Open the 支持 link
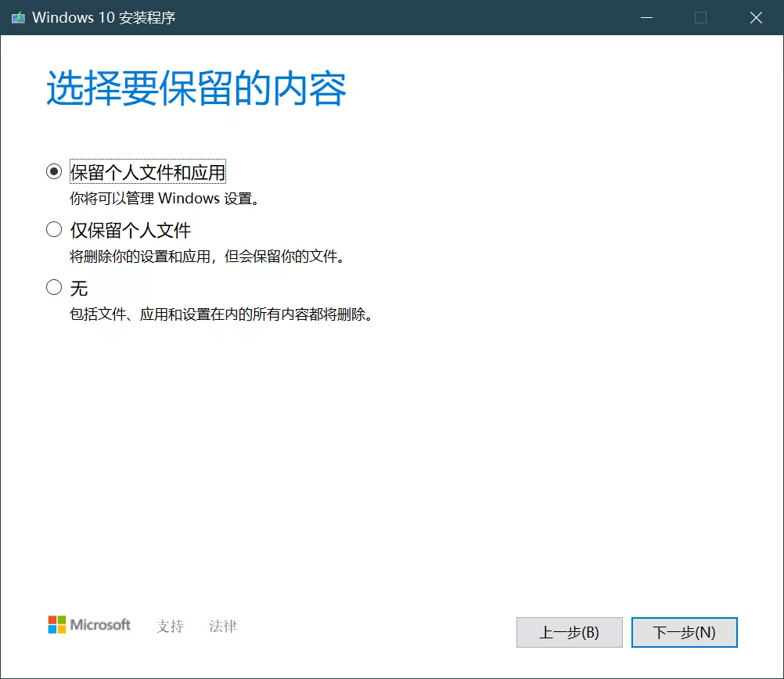Image resolution: width=784 pixels, height=679 pixels. tap(169, 626)
